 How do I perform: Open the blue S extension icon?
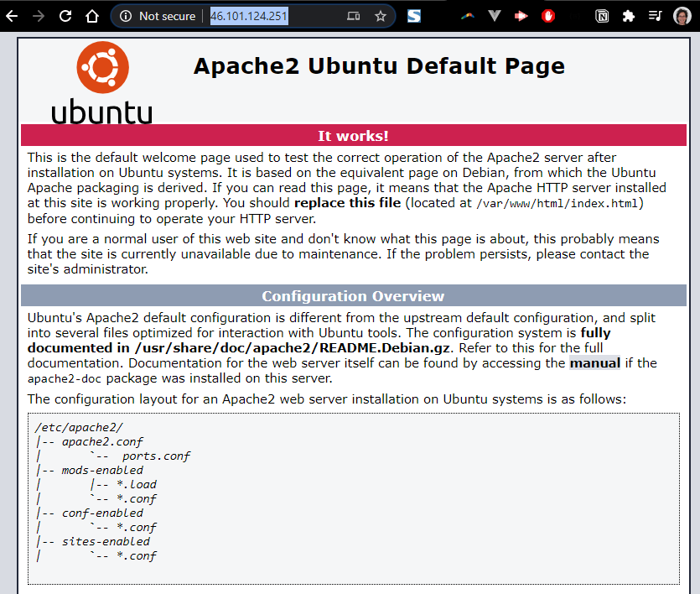[414, 17]
